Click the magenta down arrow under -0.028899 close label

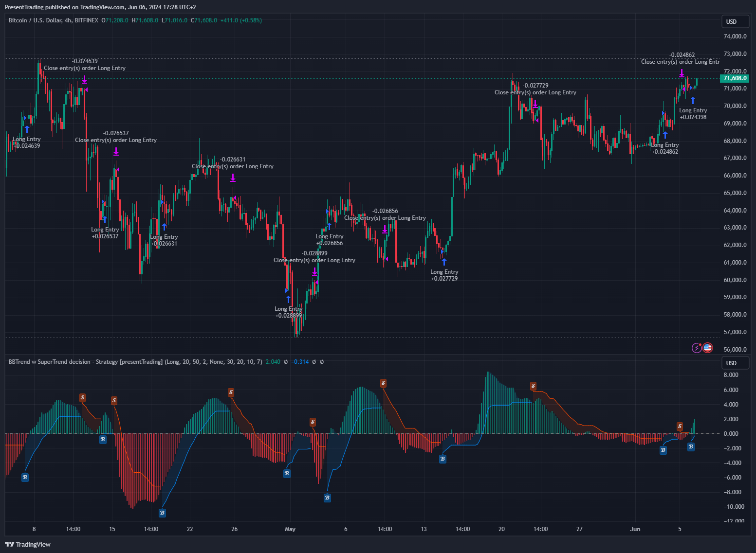[x=314, y=271]
